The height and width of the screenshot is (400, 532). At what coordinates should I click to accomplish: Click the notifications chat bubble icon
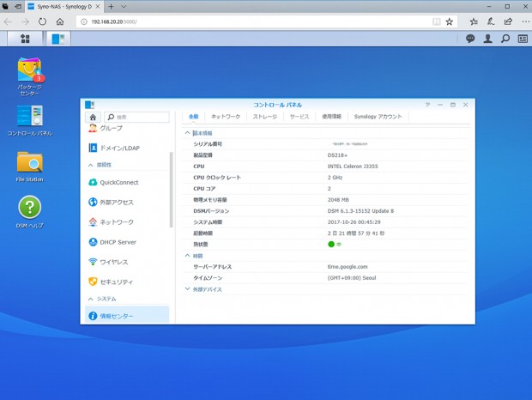[x=470, y=39]
